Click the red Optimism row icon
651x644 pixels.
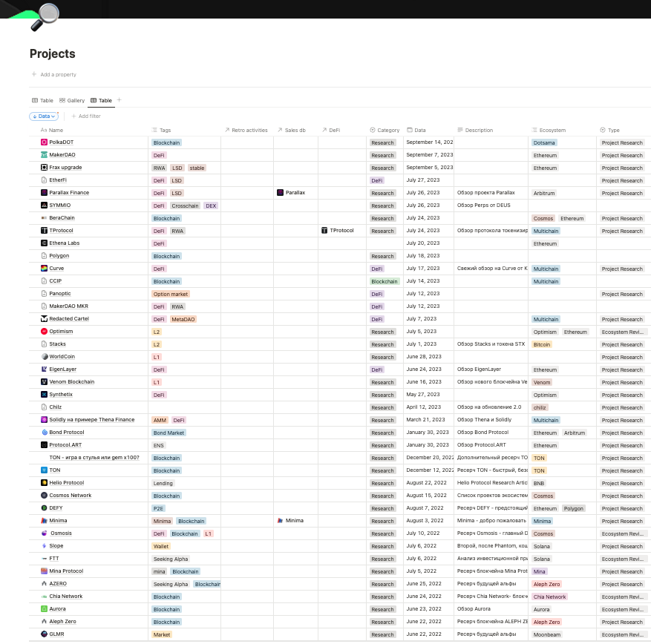pos(44,332)
